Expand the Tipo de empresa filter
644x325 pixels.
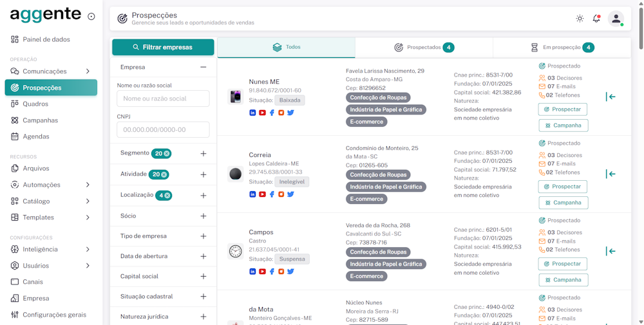(204, 236)
